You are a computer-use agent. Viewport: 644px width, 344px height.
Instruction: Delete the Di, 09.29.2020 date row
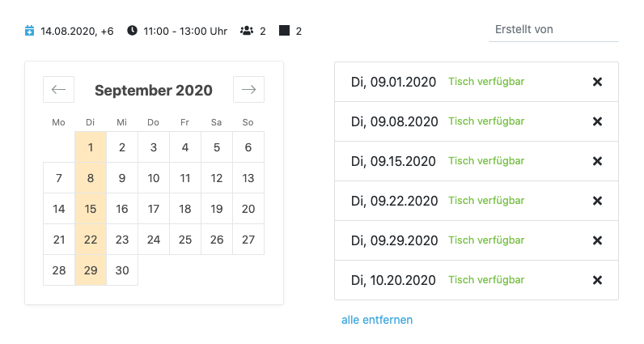(x=598, y=240)
